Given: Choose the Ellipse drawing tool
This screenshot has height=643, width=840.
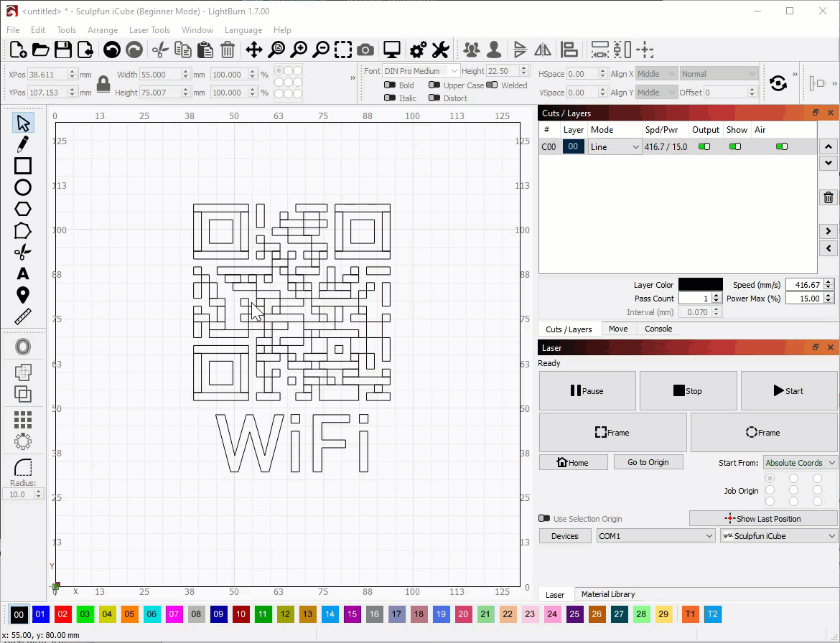Looking at the screenshot, I should pos(23,187).
